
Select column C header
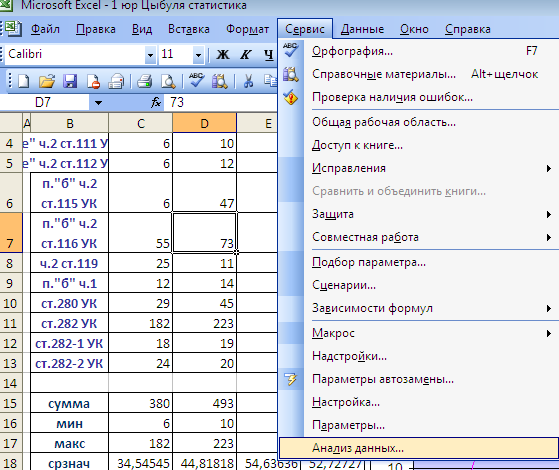pyautogui.click(x=140, y=123)
